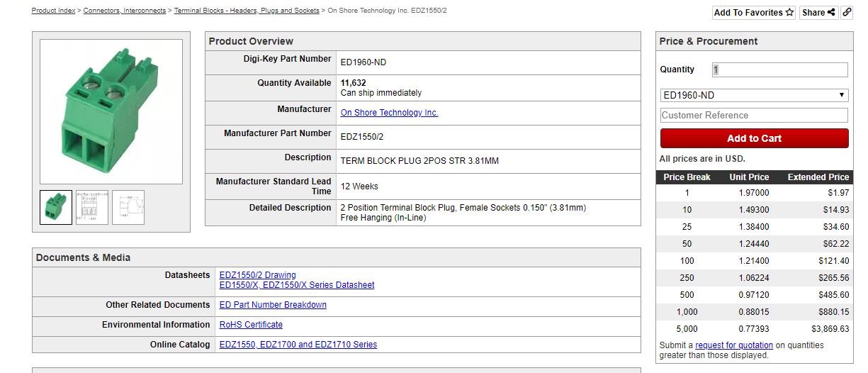The image size is (868, 373).
Task: Navigate to Connectors, Interconnects breadcrumb
Action: tap(125, 11)
